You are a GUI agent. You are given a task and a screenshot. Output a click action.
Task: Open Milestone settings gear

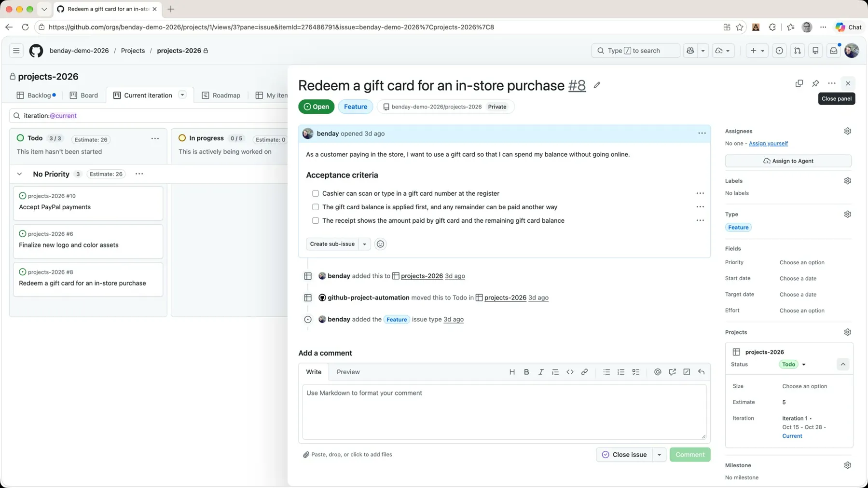click(x=848, y=465)
